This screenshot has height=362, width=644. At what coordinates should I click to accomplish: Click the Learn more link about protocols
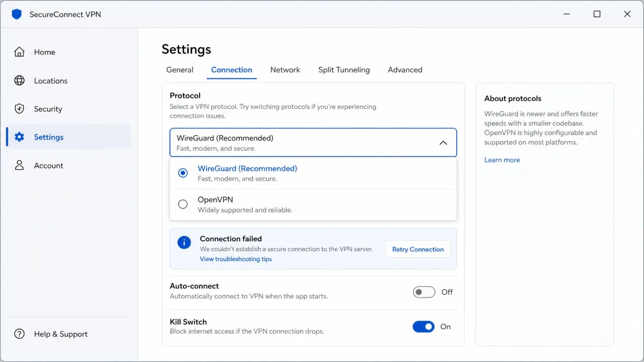[x=502, y=160]
